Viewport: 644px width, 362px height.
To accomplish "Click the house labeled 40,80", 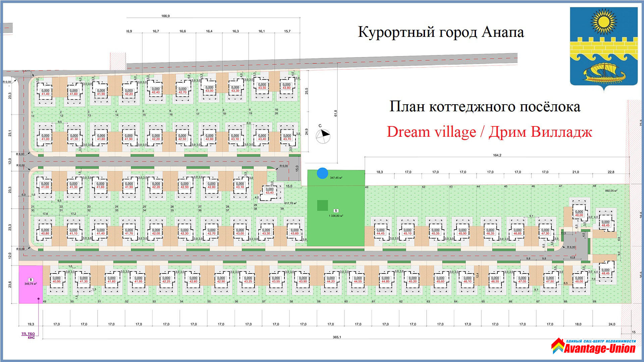I will click(x=45, y=232).
